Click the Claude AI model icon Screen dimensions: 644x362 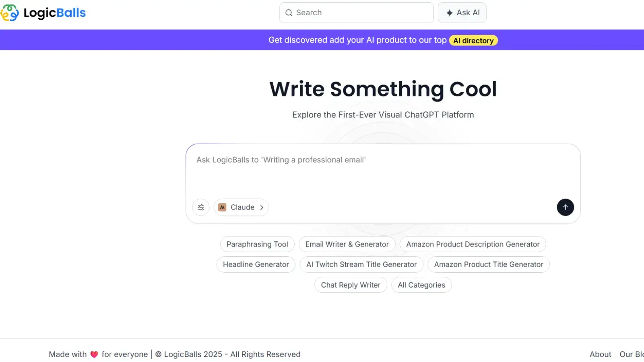tap(222, 207)
